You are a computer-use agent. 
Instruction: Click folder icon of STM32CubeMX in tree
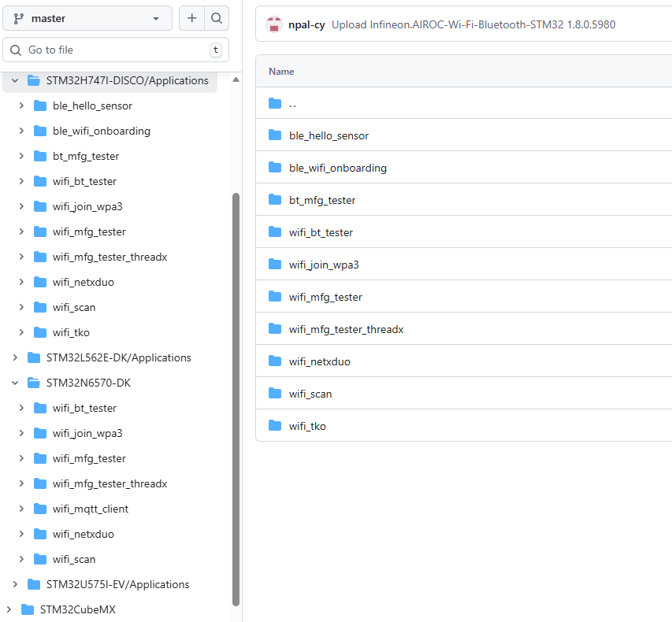coord(28,609)
